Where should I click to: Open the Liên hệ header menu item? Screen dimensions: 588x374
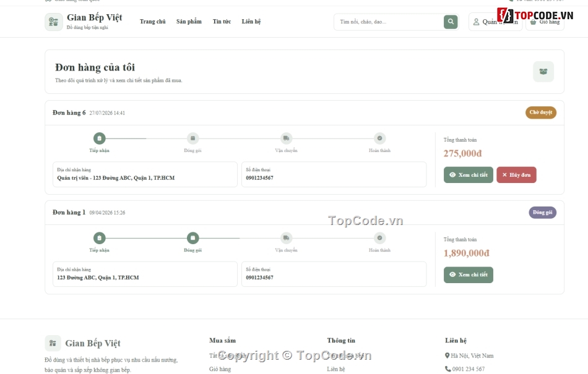pyautogui.click(x=251, y=22)
